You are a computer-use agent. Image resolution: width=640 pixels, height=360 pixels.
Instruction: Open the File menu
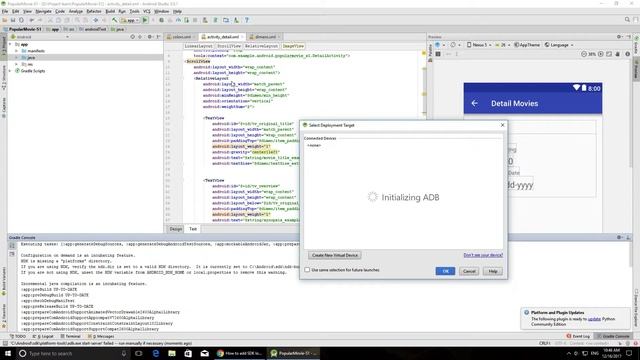click(x=5, y=11)
